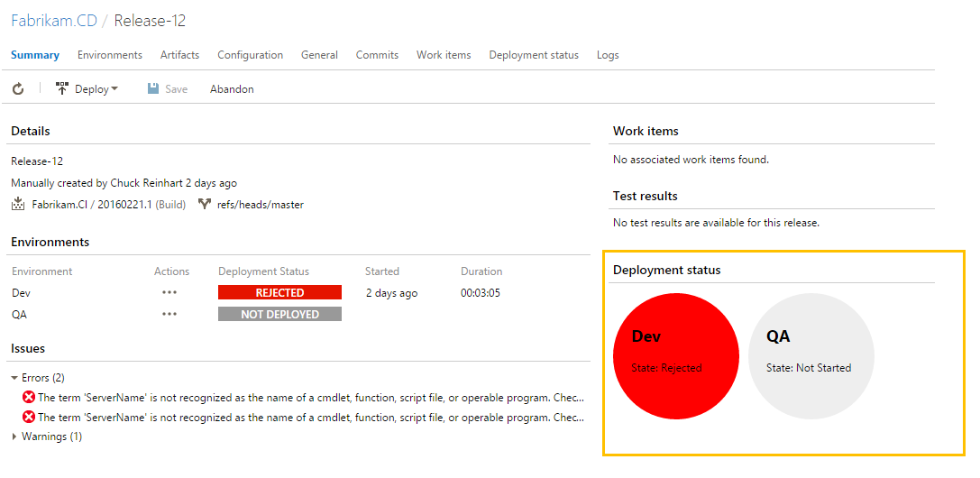Open the Deployment status tab

click(x=534, y=55)
